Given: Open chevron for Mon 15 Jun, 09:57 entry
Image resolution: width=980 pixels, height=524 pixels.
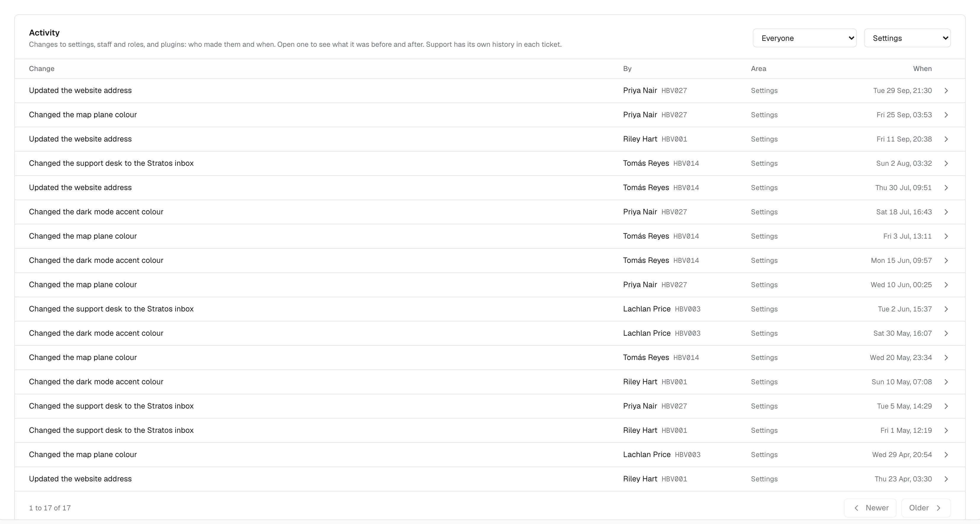Looking at the screenshot, I should click(x=946, y=261).
